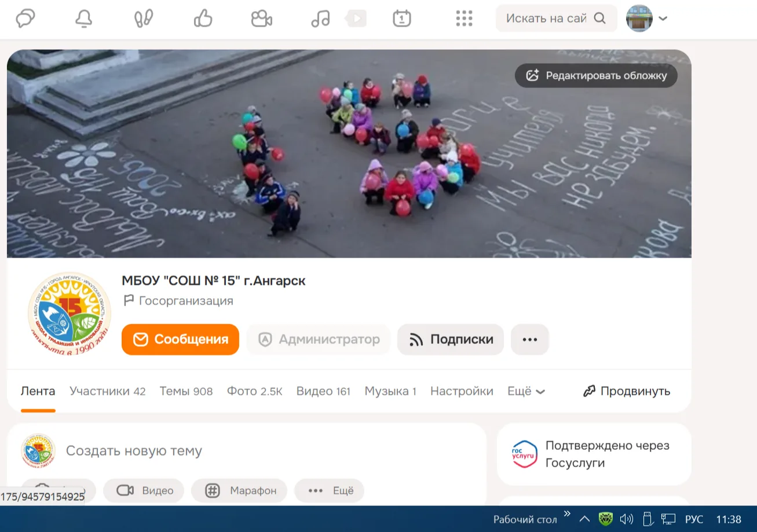
Task: Expand the 'Ещё' post options button
Action: pos(330,491)
